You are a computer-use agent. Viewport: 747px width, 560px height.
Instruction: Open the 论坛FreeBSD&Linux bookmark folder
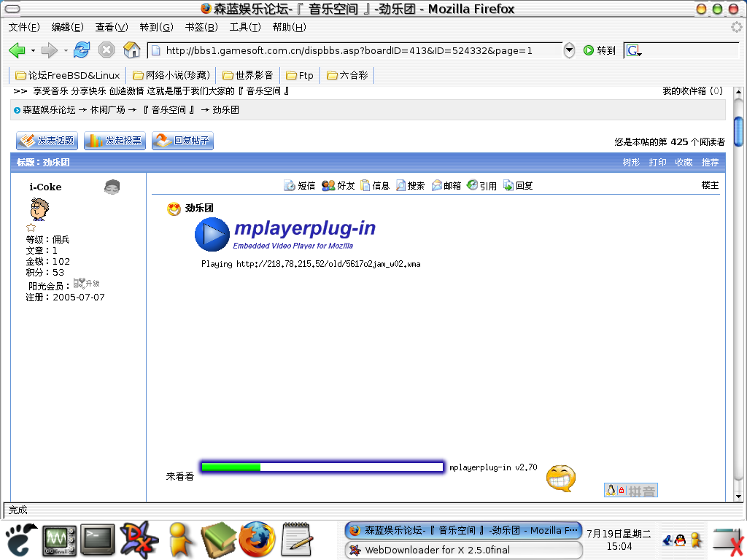pos(67,75)
